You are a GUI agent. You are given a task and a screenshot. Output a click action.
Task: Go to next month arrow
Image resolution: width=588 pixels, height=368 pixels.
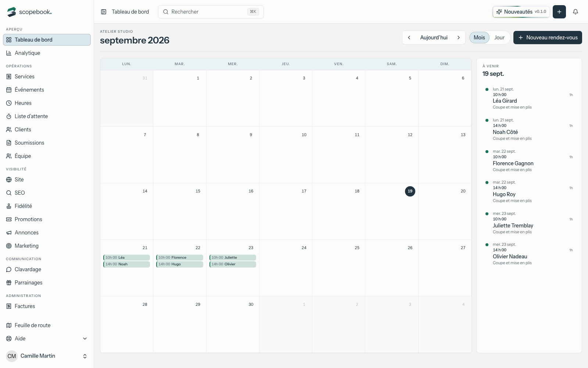[459, 38]
